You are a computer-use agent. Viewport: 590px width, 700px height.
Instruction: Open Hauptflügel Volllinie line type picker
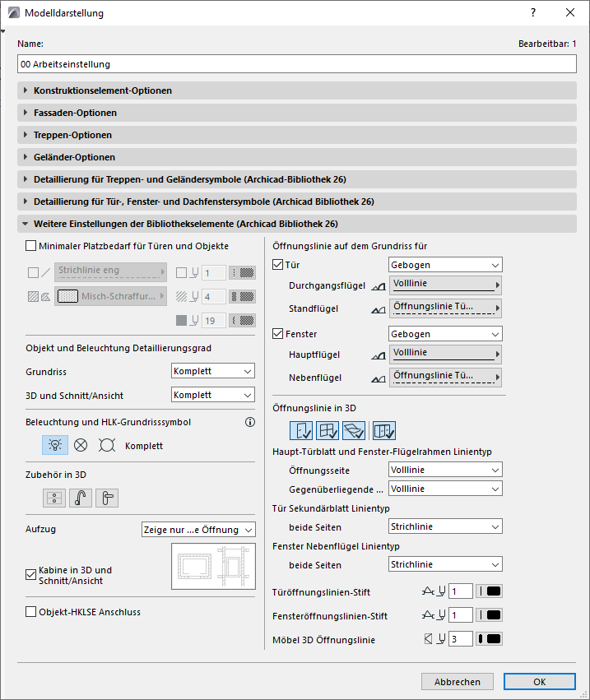pos(445,354)
